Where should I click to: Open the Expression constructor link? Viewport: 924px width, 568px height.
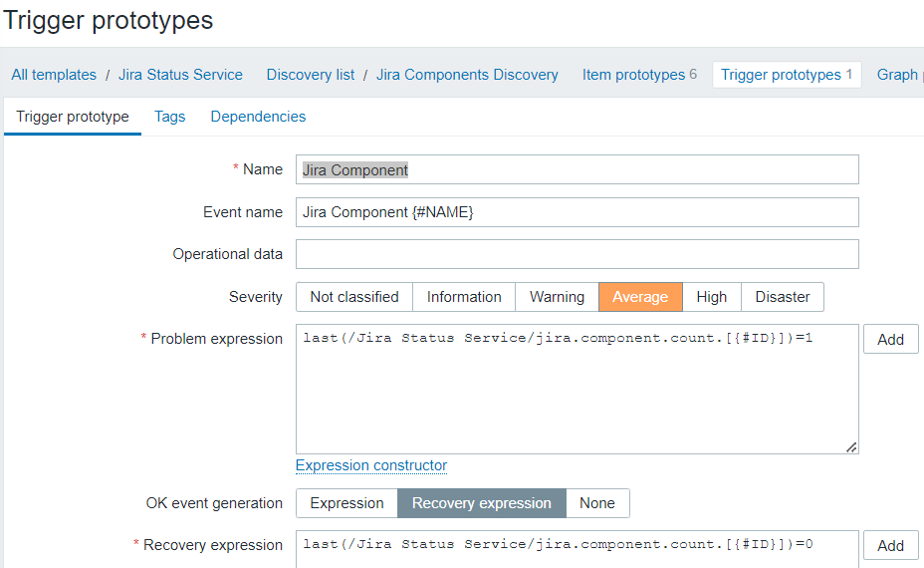point(371,465)
